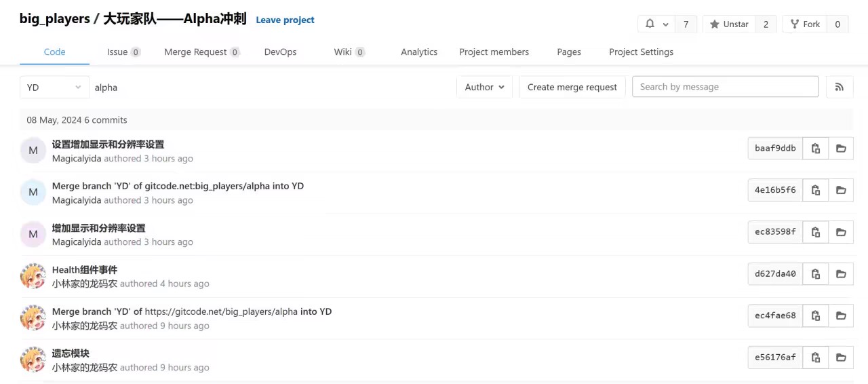Open the commits RSS feed
This screenshot has width=868, height=384.
840,87
